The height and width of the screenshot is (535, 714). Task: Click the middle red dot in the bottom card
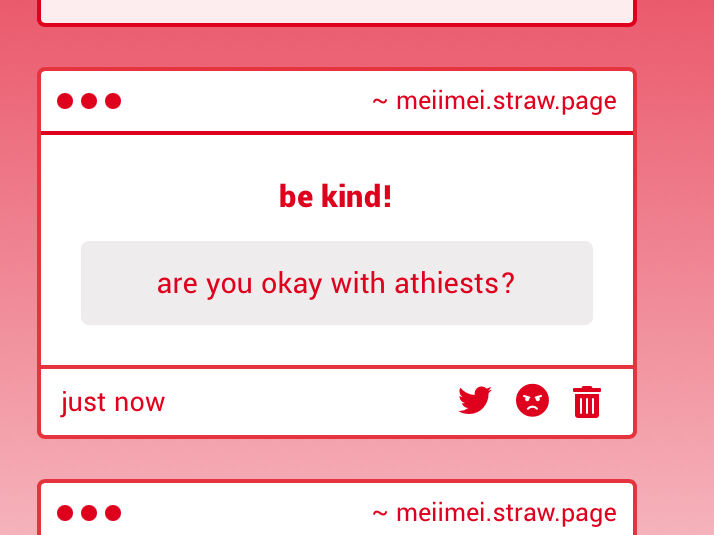click(x=89, y=513)
